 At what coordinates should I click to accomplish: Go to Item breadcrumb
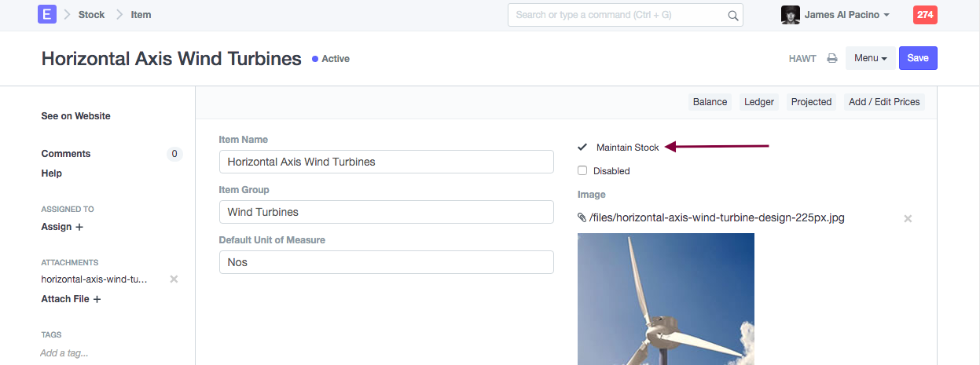coord(141,15)
